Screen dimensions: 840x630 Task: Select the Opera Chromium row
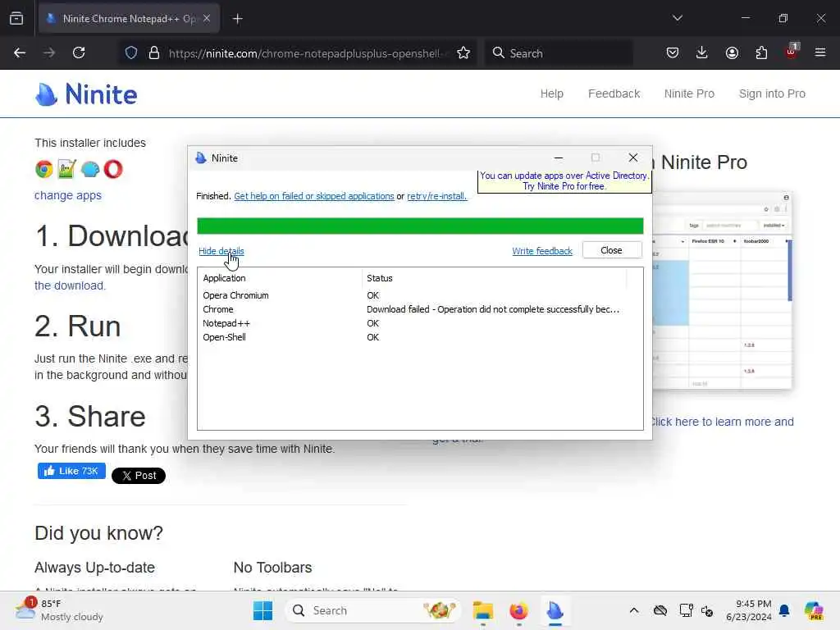pos(420,295)
